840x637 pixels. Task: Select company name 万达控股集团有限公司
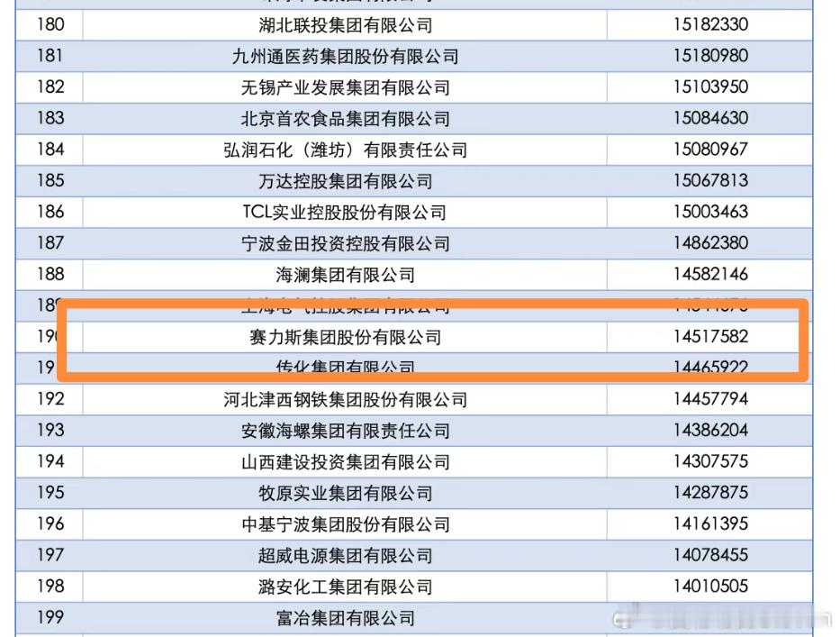[346, 181]
